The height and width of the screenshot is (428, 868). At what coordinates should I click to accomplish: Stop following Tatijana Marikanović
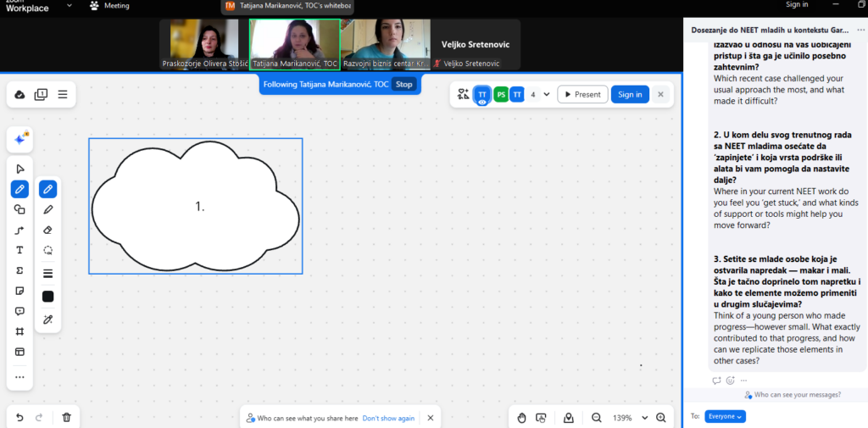point(405,85)
